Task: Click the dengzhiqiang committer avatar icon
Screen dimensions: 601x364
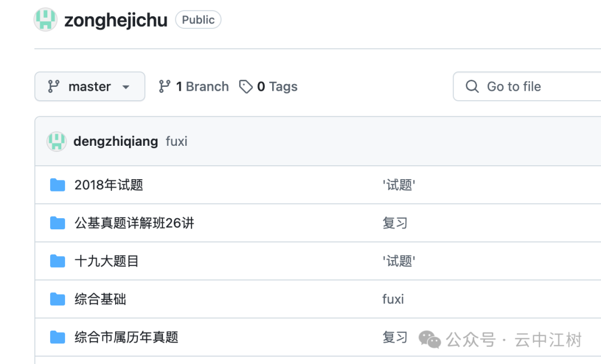Action: tap(57, 141)
